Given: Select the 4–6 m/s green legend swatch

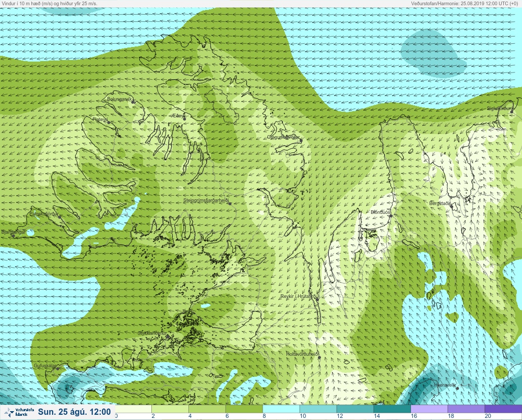Looking at the screenshot, I should point(207,409).
